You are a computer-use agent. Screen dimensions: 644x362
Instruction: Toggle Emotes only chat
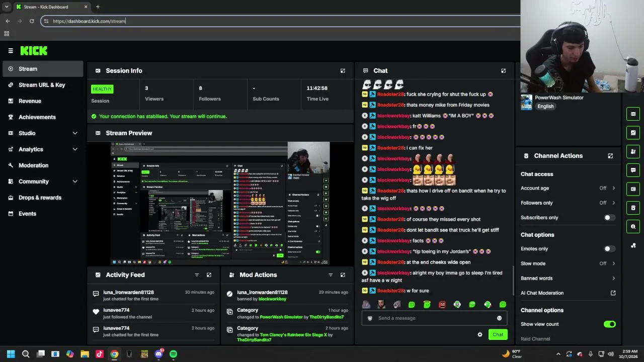[609, 249]
